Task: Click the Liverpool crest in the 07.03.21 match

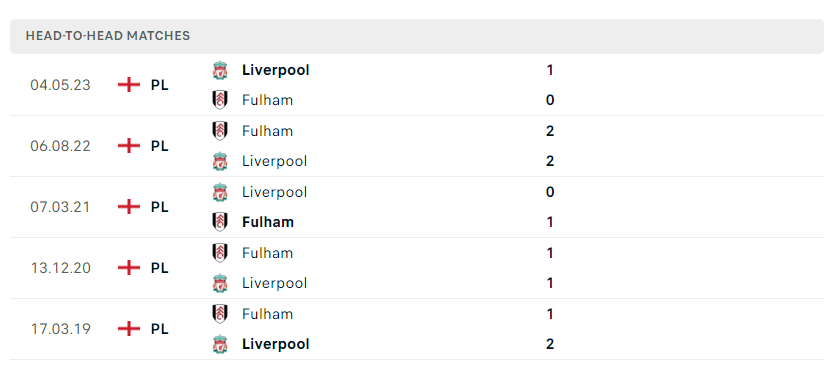Action: 220,192
